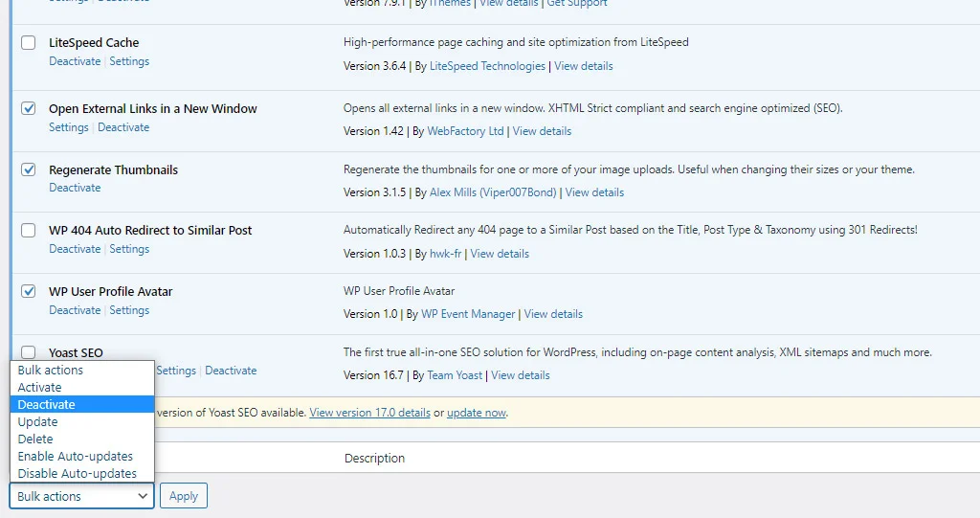Open LiteSpeed Cache Settings link
The image size is (980, 518).
[x=129, y=61]
